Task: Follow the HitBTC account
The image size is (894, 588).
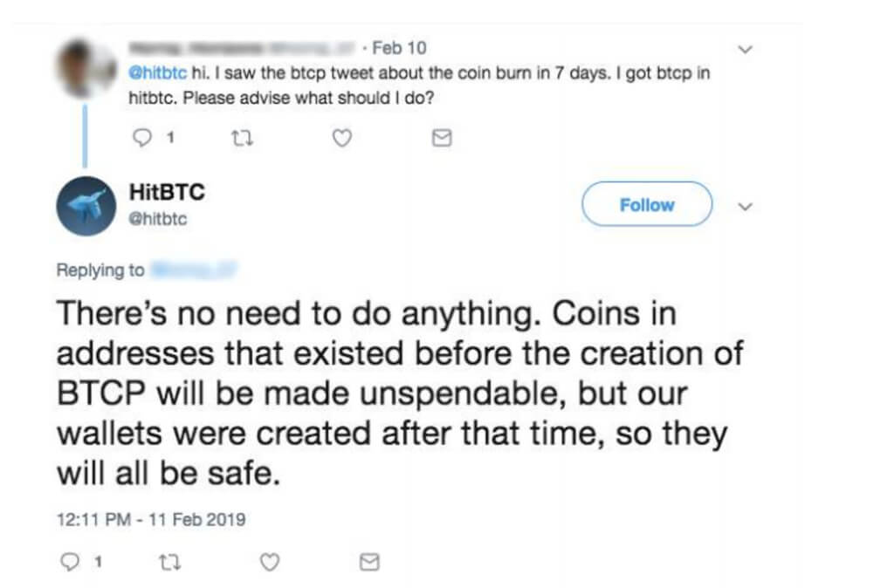Action: tap(647, 205)
